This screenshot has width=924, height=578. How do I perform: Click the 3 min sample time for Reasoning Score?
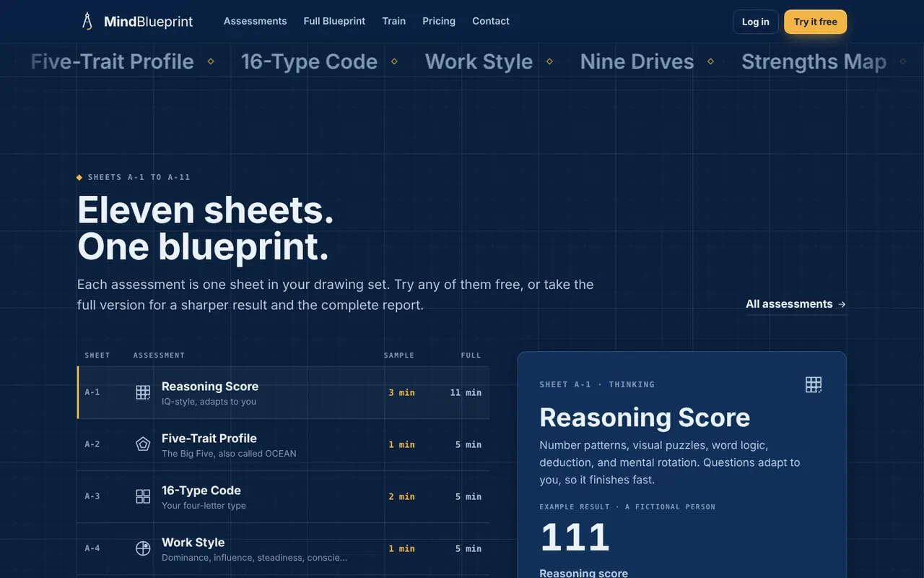[401, 392]
